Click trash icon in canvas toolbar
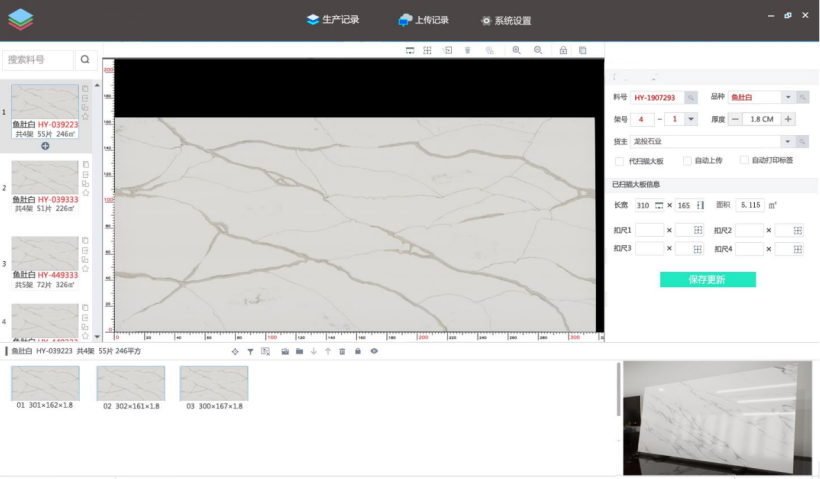Screen dimensions: 820x479 [x=468, y=50]
